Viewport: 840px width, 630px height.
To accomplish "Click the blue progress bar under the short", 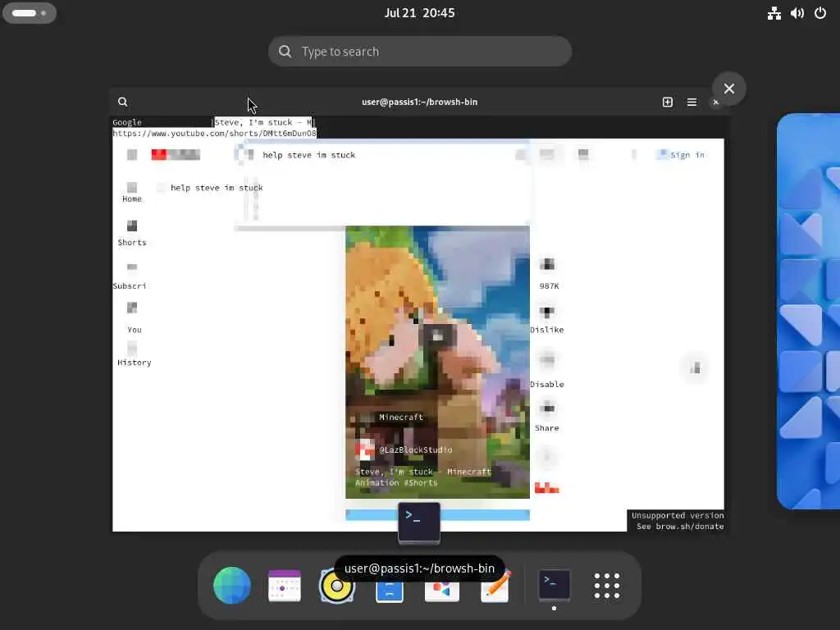I will pyautogui.click(x=437, y=515).
